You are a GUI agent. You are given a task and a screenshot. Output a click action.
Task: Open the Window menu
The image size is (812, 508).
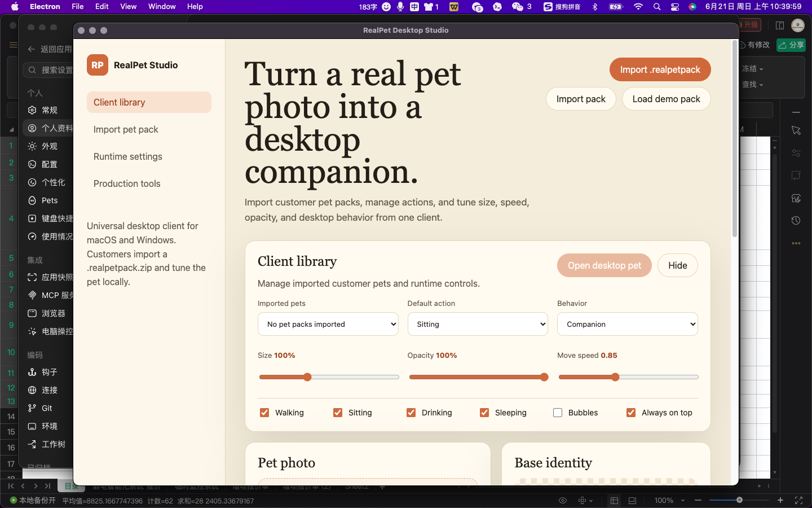(162, 7)
